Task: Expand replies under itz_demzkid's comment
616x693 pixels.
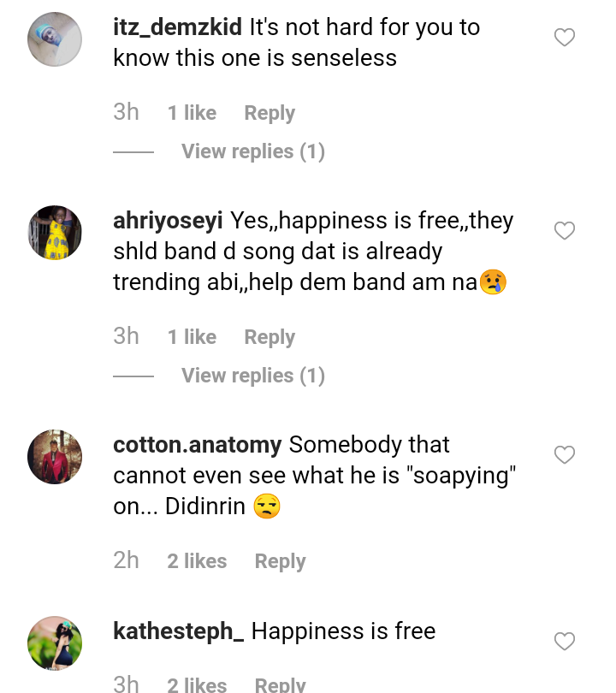Action: 252,151
